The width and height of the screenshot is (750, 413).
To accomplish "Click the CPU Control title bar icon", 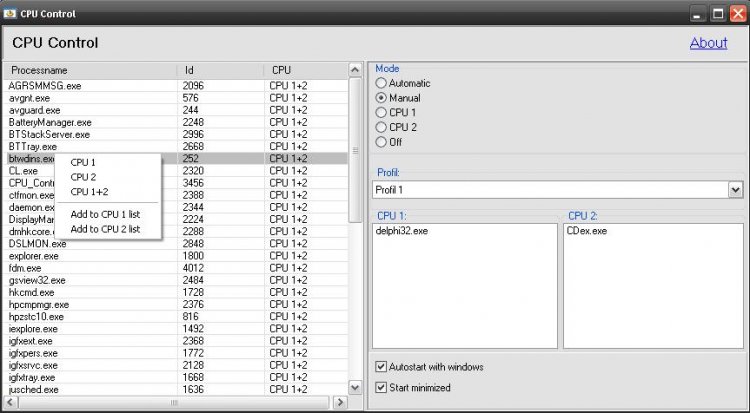I will pyautogui.click(x=10, y=14).
